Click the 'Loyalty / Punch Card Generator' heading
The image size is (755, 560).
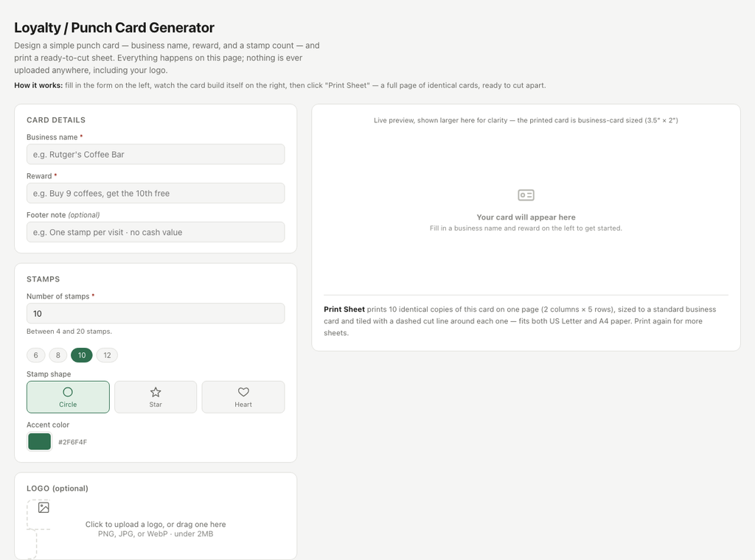click(x=114, y=28)
